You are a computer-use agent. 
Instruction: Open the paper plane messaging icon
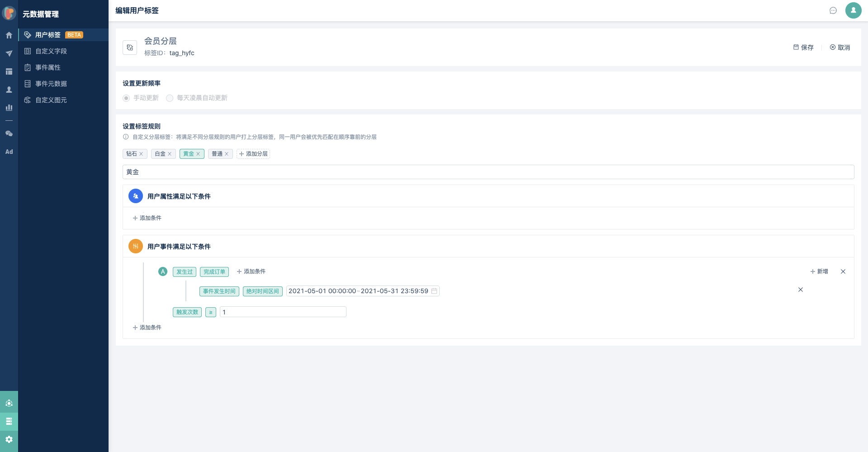[9, 53]
